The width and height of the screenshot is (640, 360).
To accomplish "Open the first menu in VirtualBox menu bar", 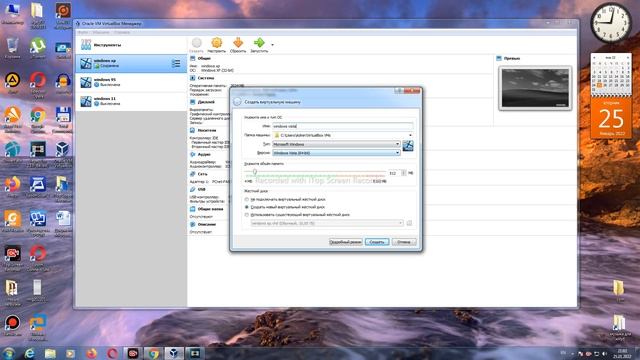I will pyautogui.click(x=83, y=32).
